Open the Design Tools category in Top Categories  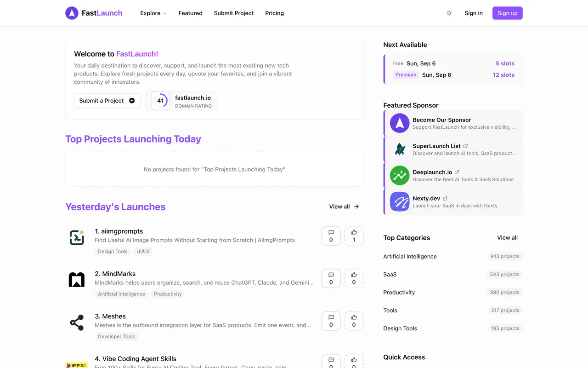tap(400, 328)
